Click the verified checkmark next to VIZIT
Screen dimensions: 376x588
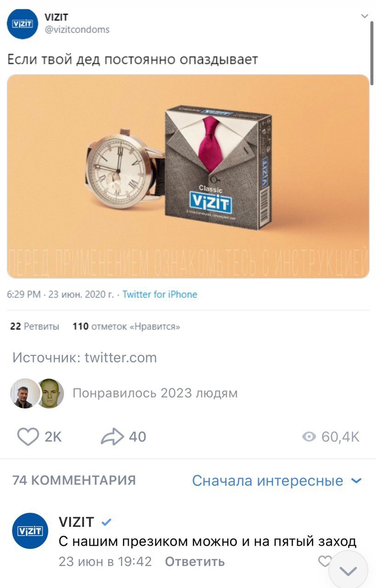pyautogui.click(x=106, y=522)
